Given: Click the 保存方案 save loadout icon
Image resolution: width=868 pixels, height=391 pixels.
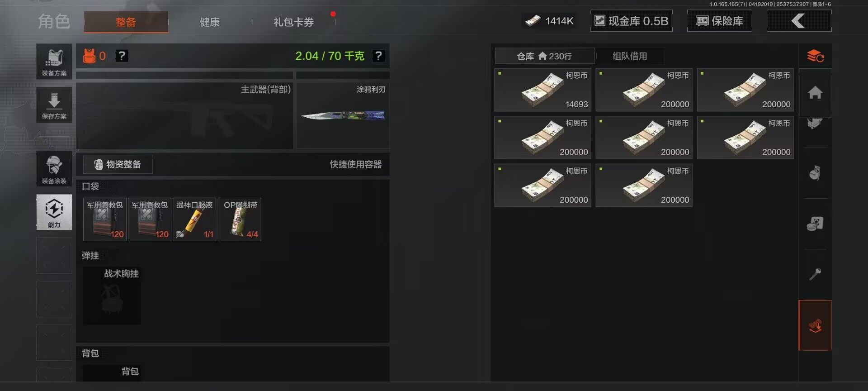Looking at the screenshot, I should [54, 105].
